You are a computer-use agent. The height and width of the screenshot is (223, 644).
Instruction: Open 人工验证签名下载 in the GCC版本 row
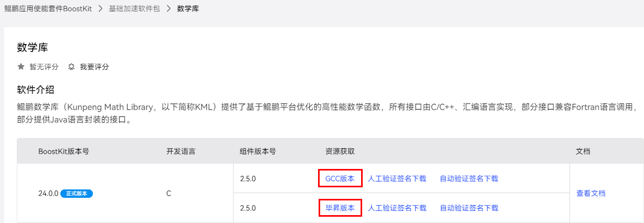[397, 178]
